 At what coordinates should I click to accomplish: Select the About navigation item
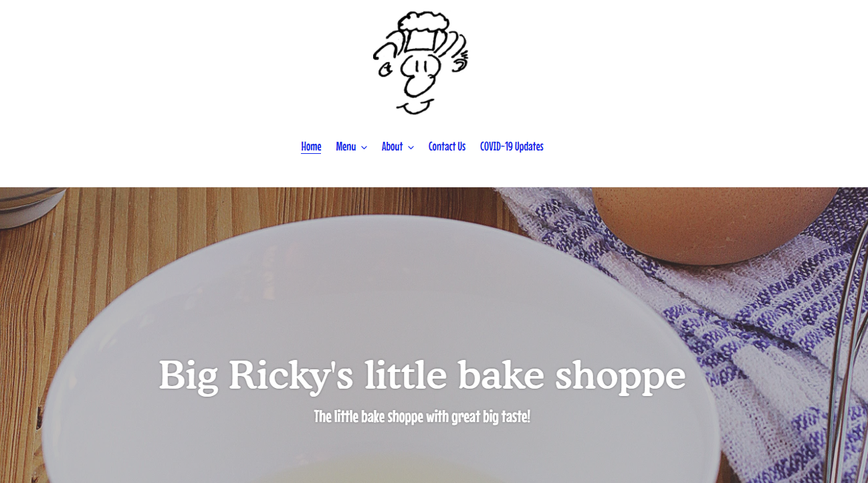tap(392, 147)
